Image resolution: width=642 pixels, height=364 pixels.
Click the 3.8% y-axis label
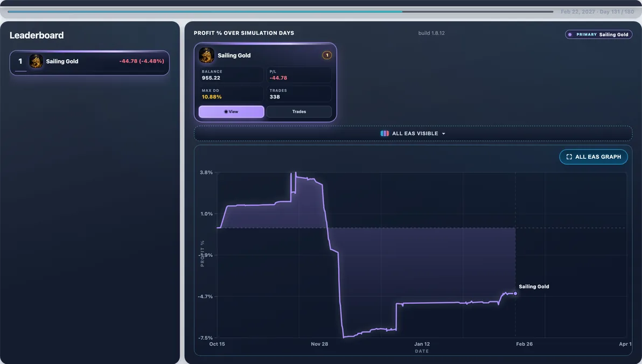206,172
